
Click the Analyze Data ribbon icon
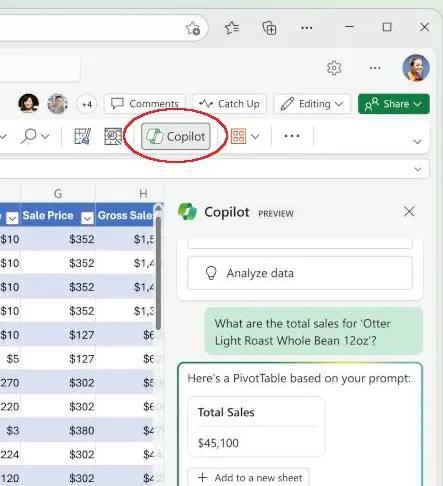113,136
